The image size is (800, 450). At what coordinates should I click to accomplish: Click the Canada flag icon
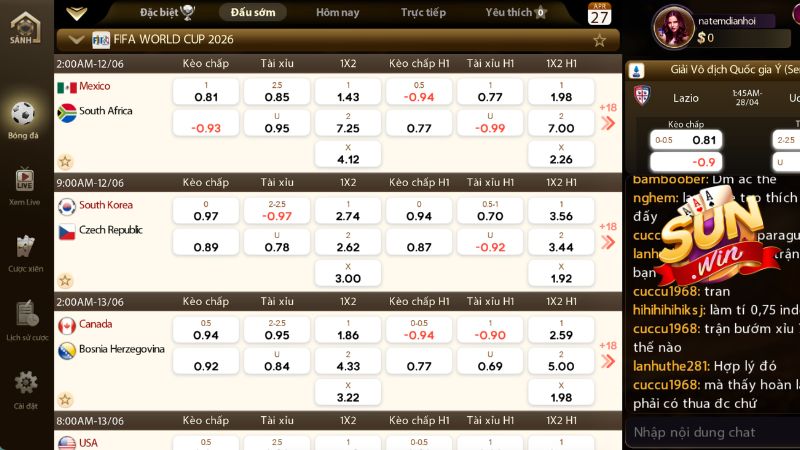click(x=67, y=326)
